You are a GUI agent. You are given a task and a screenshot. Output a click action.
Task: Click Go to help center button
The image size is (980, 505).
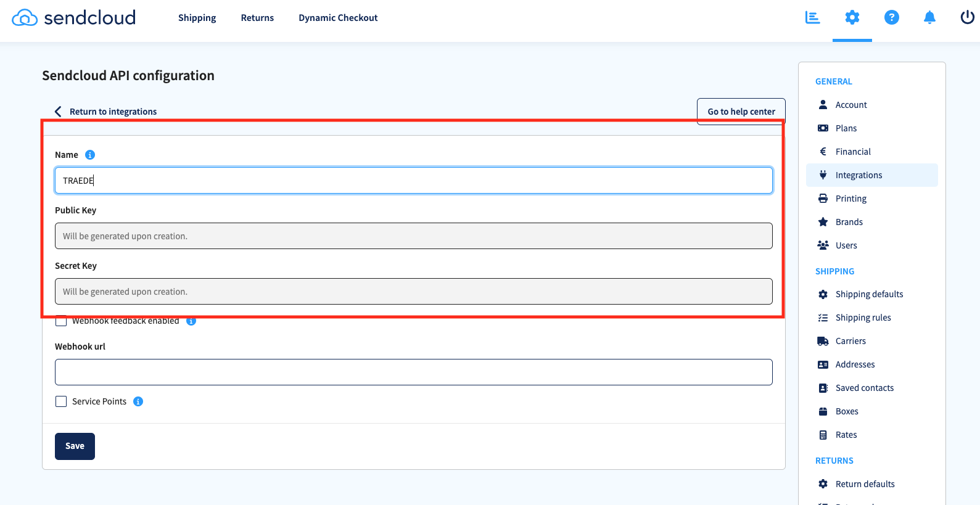coord(741,112)
